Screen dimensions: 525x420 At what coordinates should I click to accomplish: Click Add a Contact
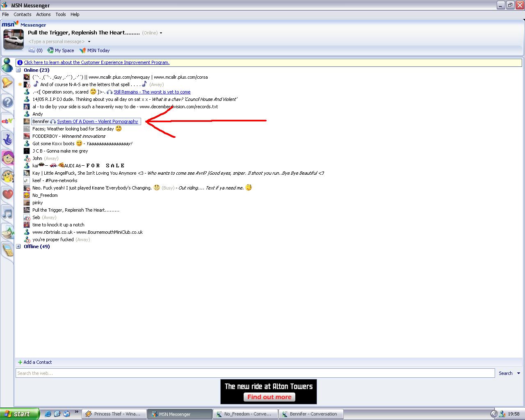click(35, 362)
